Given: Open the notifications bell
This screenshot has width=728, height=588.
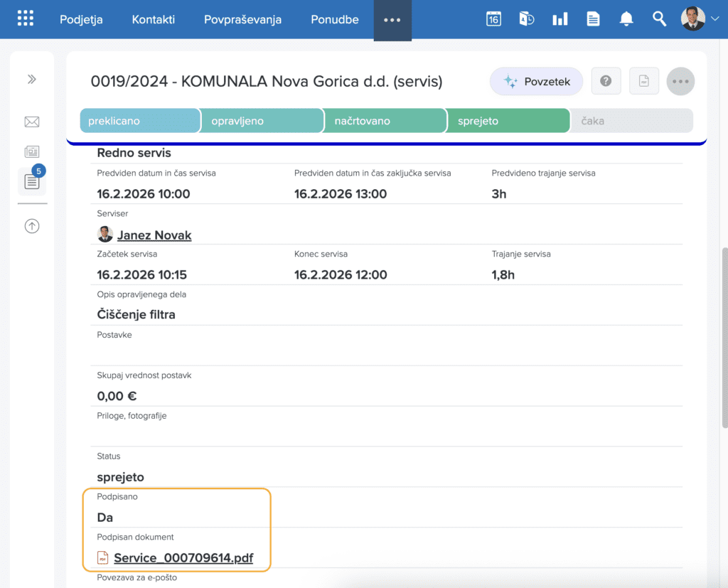Looking at the screenshot, I should [x=626, y=19].
